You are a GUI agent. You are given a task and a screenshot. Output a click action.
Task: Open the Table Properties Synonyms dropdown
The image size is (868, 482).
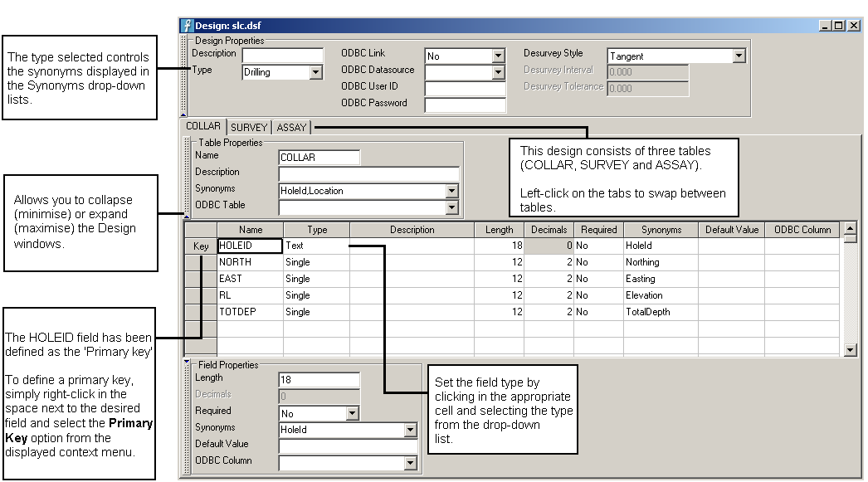[x=451, y=191]
